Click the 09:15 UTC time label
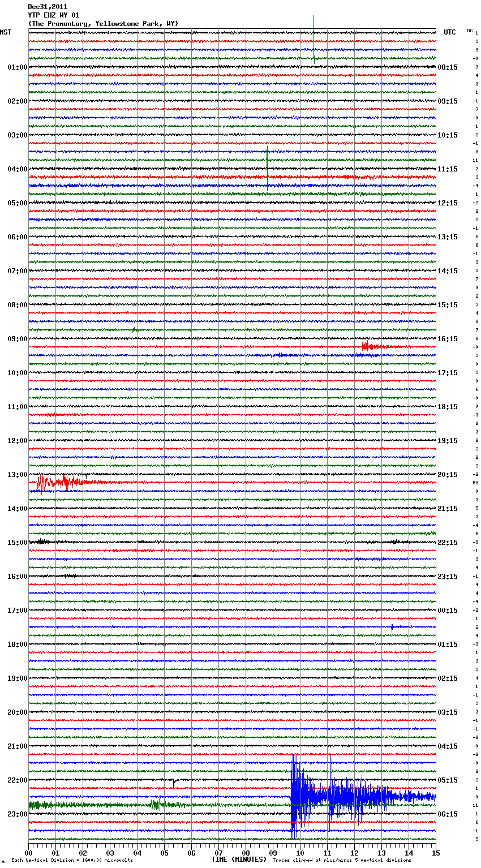Image resolution: width=481 pixels, height=868 pixels. click(448, 101)
